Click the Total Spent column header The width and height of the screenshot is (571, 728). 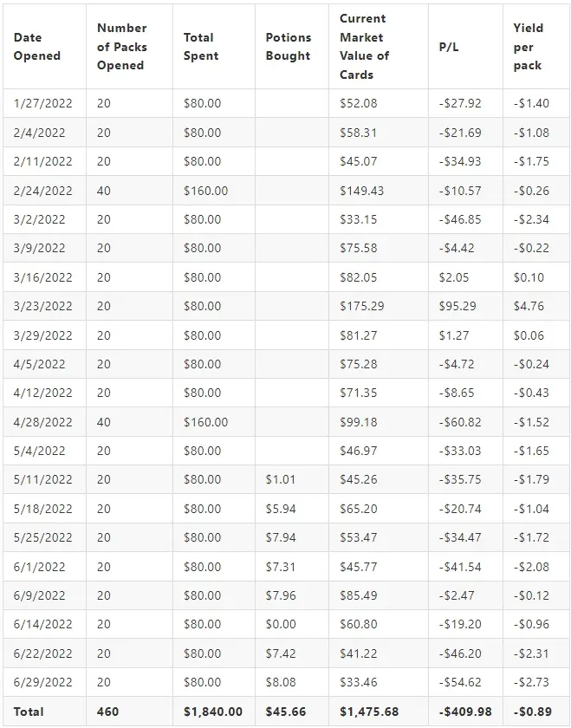200,47
